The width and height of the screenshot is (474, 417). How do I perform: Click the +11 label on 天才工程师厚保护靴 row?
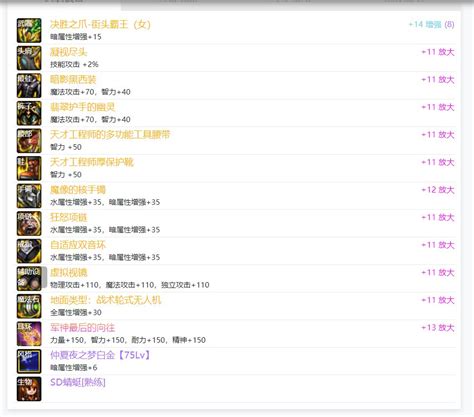(438, 162)
